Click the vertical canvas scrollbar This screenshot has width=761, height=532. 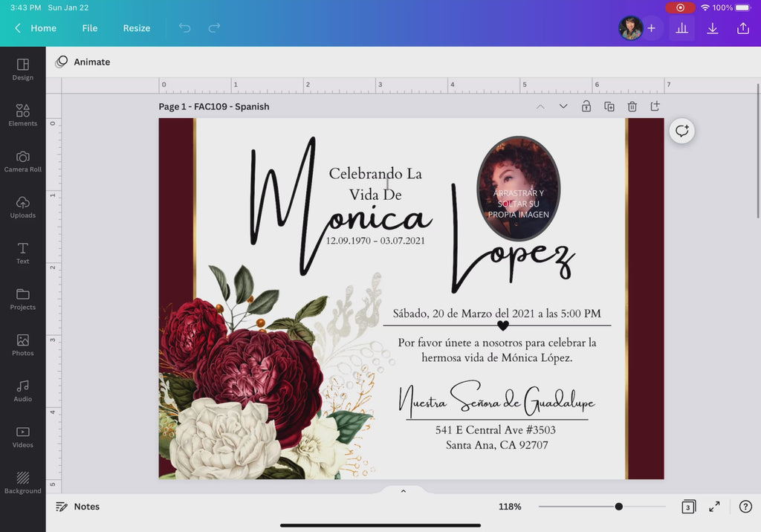point(757,152)
